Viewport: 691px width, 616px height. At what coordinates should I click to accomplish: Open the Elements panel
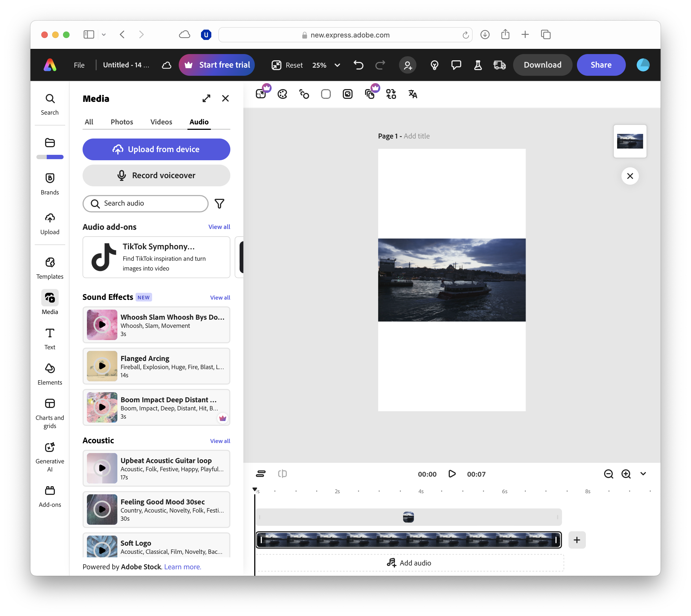click(x=50, y=374)
